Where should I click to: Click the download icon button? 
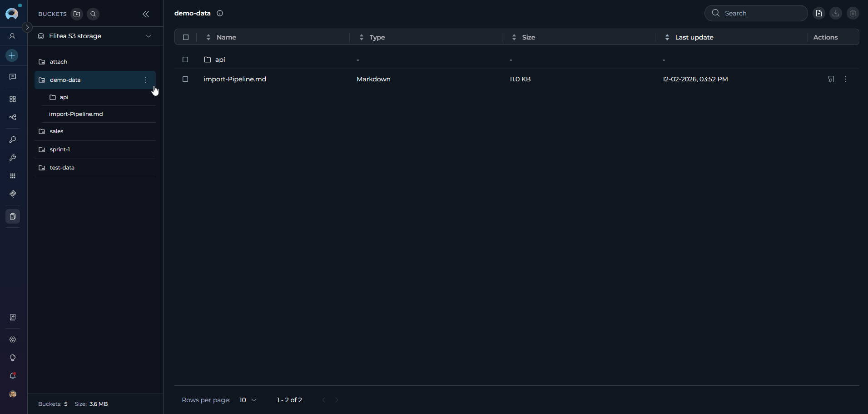(836, 13)
